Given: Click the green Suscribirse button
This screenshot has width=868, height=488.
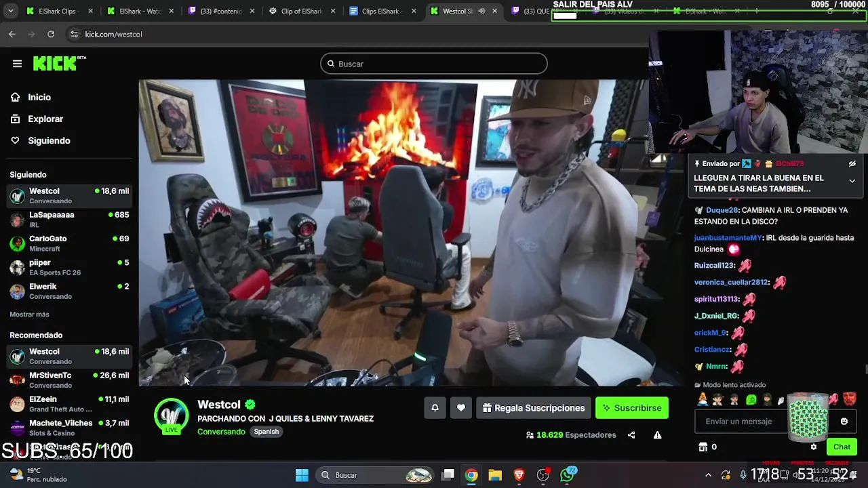Looking at the screenshot, I should [632, 408].
